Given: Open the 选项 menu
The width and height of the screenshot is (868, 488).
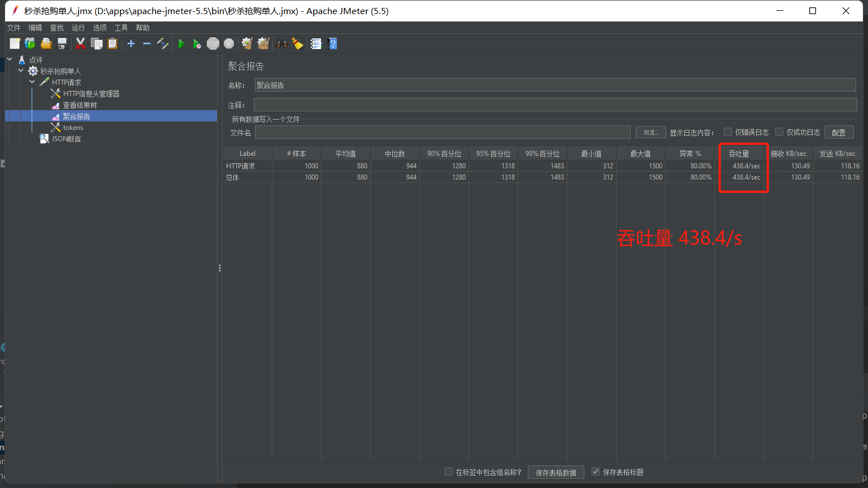Looking at the screenshot, I should tap(99, 28).
